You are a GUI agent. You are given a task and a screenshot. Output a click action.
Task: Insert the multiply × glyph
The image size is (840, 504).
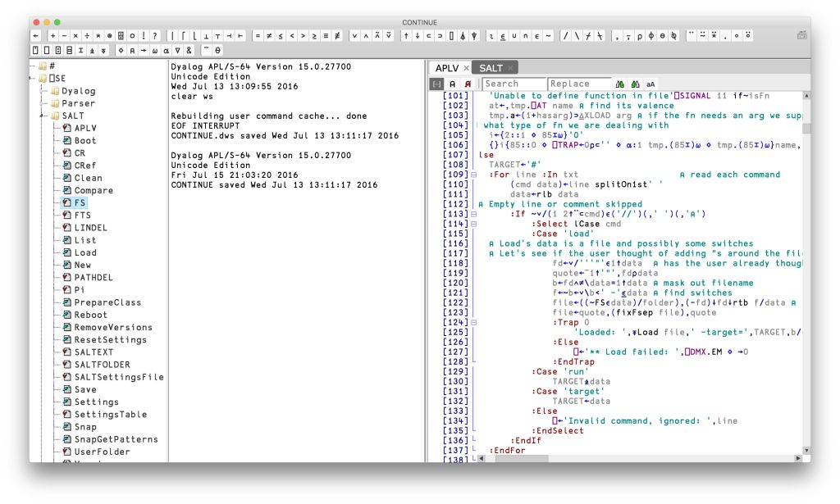(x=75, y=36)
